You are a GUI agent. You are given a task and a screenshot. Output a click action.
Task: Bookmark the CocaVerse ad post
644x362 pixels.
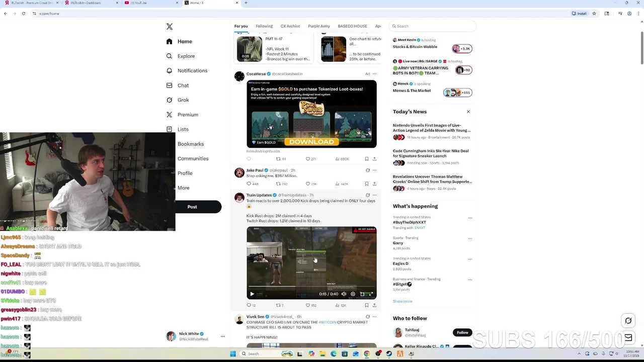tap(367, 159)
